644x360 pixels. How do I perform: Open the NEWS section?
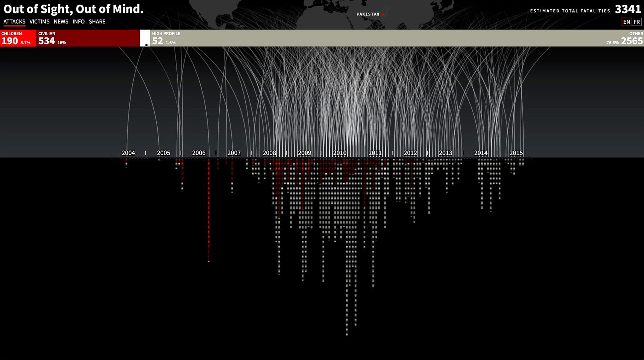coord(61,21)
